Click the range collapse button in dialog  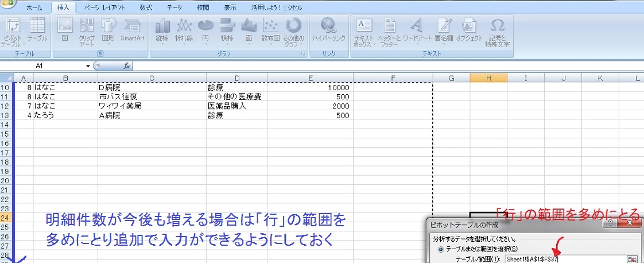point(632,259)
